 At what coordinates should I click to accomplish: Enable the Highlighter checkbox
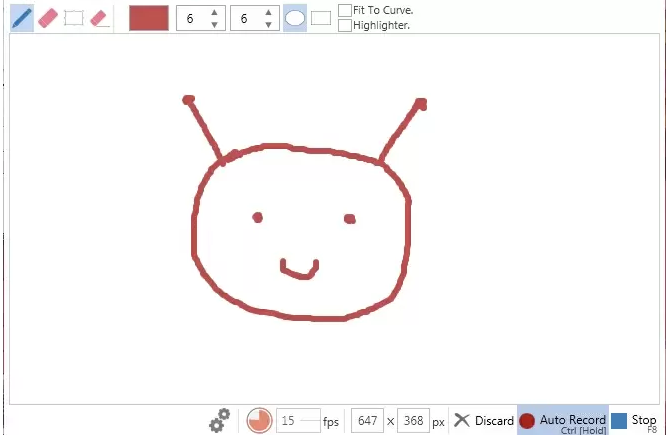(345, 25)
